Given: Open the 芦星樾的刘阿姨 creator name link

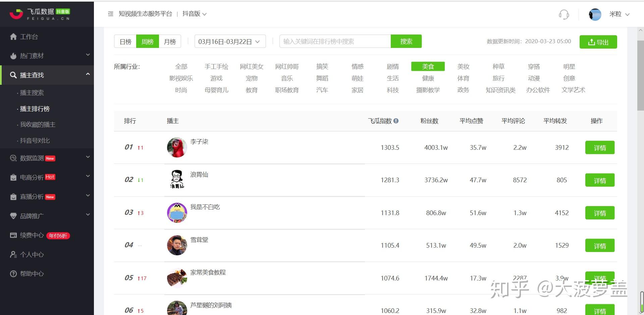Looking at the screenshot, I should click(211, 305).
